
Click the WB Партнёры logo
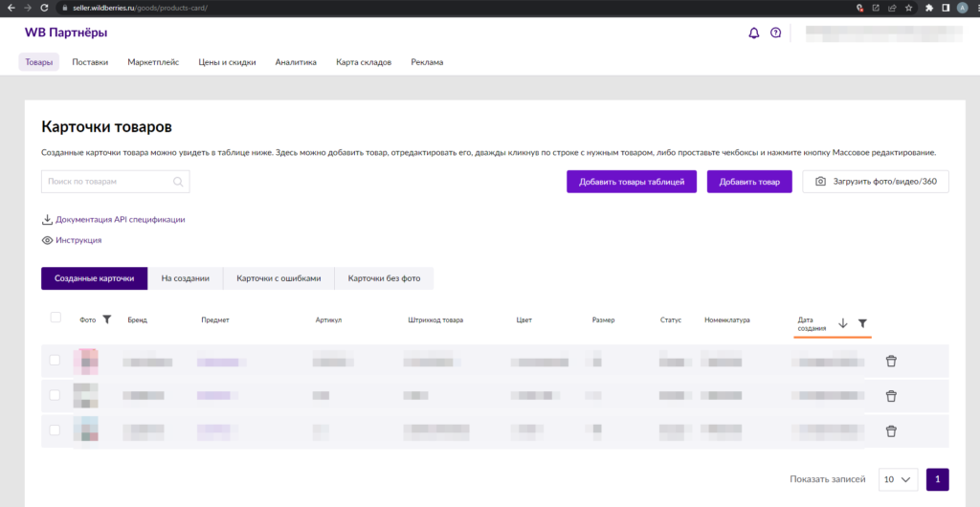[66, 33]
